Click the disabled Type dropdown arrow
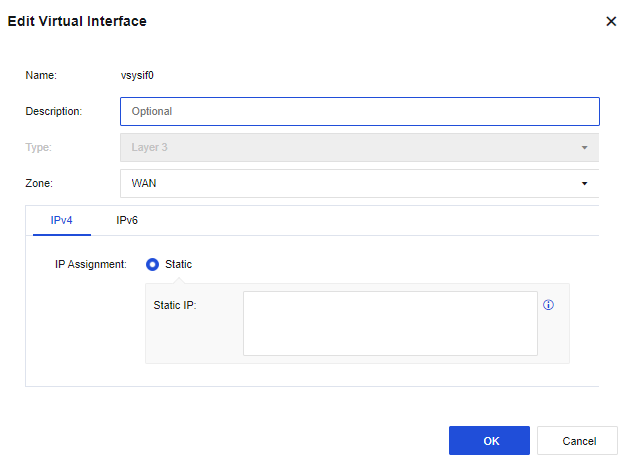 584,148
